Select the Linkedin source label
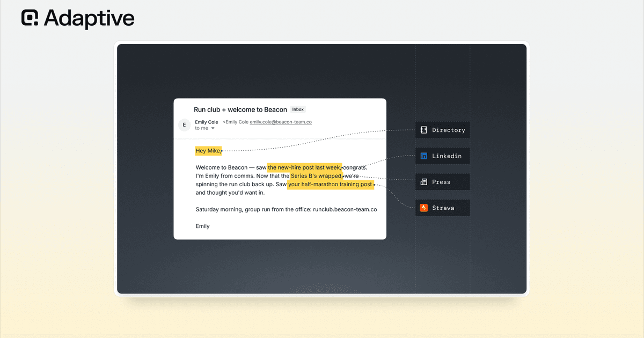The width and height of the screenshot is (644, 338). (443, 156)
